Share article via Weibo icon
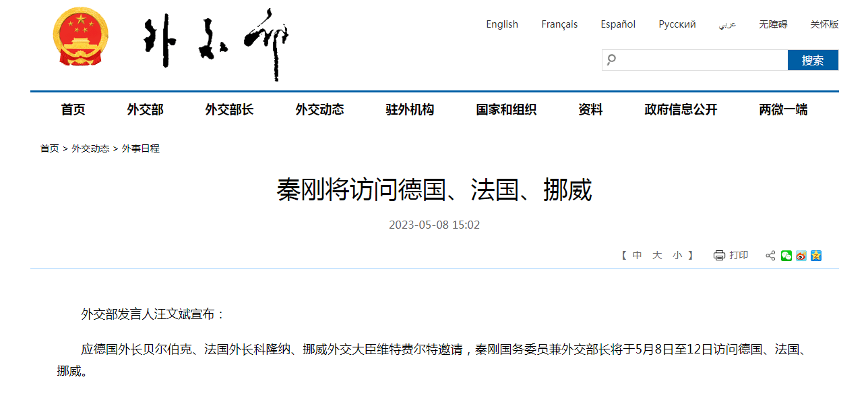The height and width of the screenshot is (396, 868). [x=801, y=256]
